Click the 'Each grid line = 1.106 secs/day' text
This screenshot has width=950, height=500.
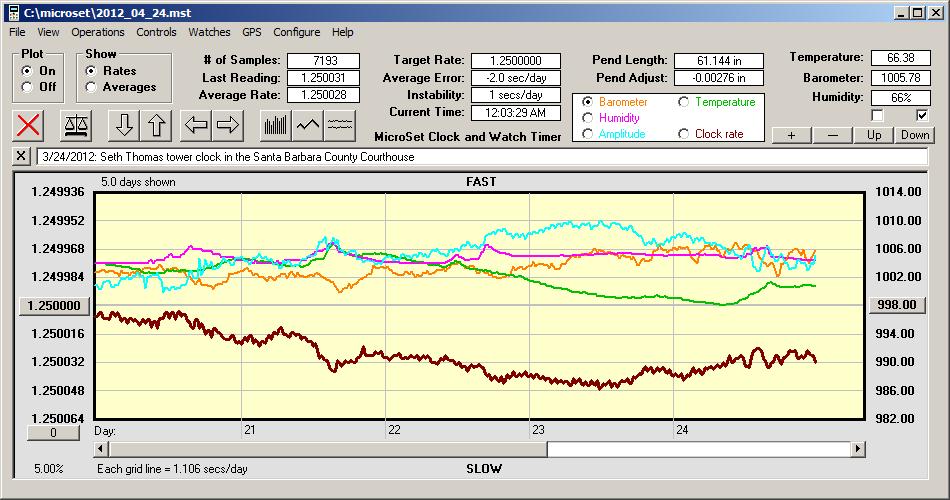point(172,468)
